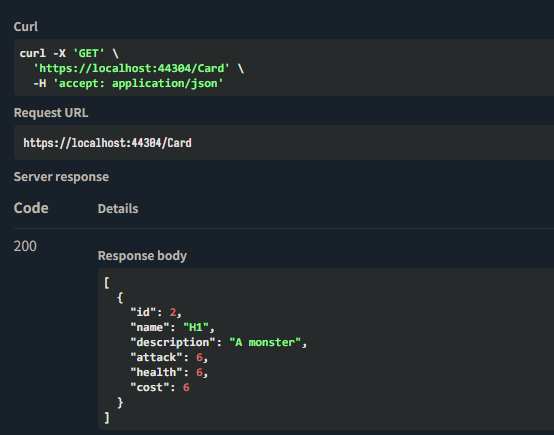554x435 pixels.
Task: Click the 'Details' column header
Action: 118,208
